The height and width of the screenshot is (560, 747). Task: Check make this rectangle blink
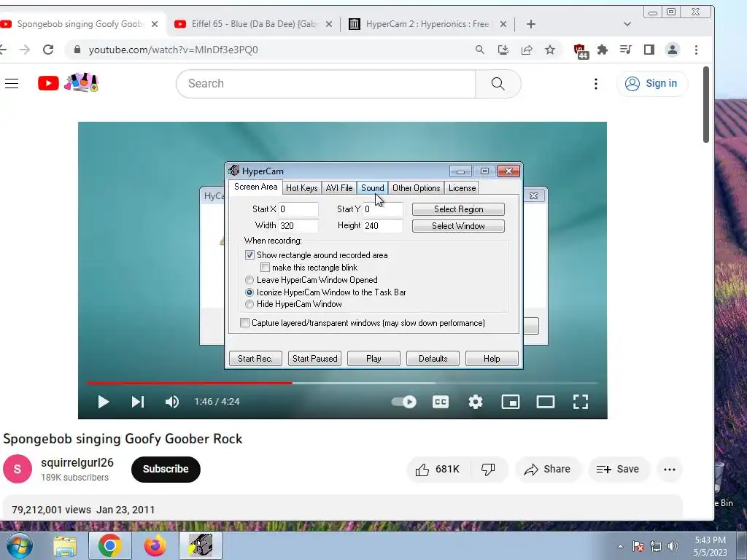[266, 268]
